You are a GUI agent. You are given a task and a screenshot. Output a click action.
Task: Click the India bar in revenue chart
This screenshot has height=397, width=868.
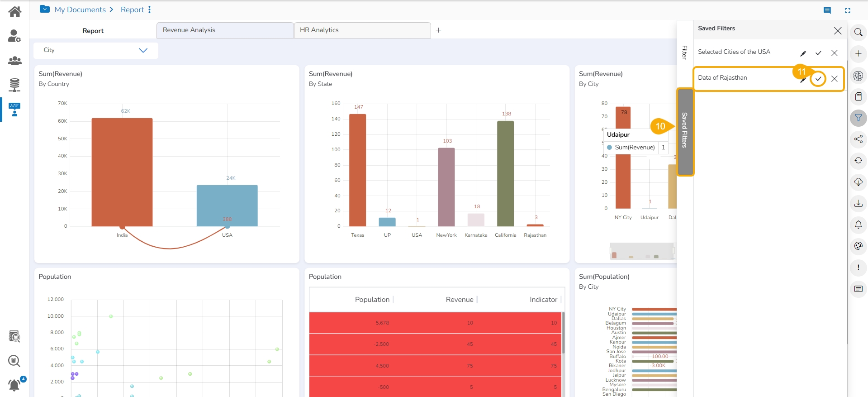[x=122, y=172]
